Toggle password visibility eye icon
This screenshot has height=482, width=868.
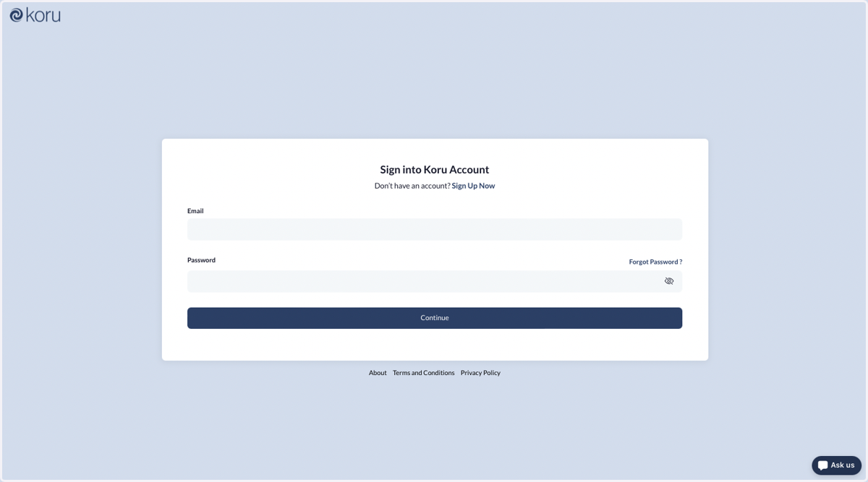669,281
